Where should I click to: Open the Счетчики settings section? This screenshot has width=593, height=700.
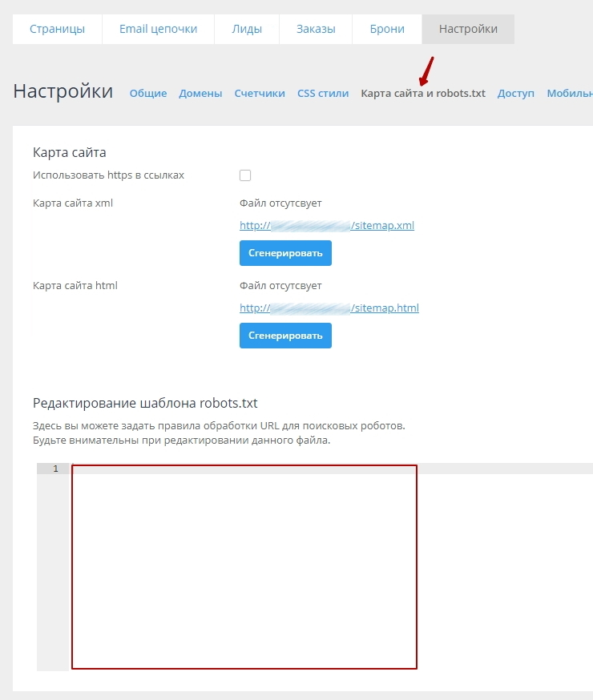[x=260, y=93]
